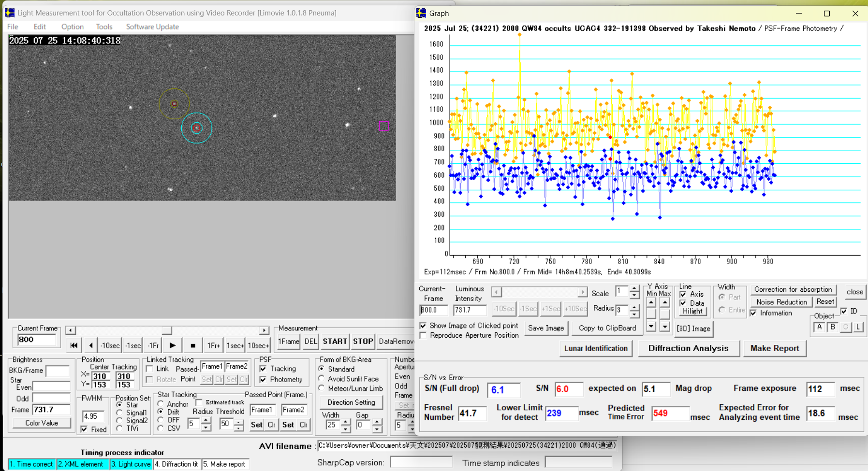This screenshot has height=471, width=868.
Task: Jump to the first frame button
Action: [x=74, y=345]
